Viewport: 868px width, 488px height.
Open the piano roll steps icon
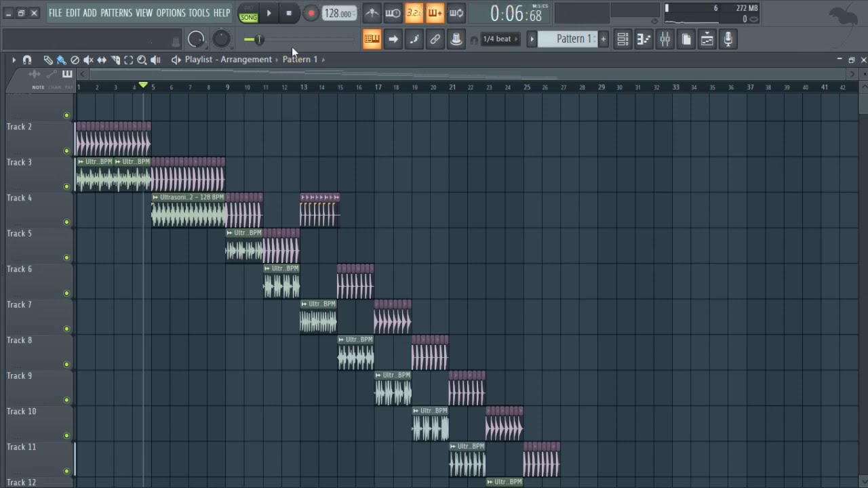click(x=644, y=39)
